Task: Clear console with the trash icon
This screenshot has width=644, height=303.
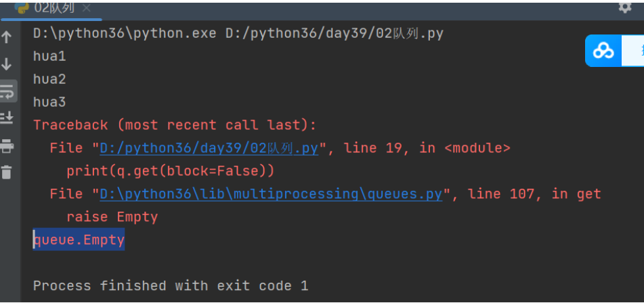Action: pos(7,172)
